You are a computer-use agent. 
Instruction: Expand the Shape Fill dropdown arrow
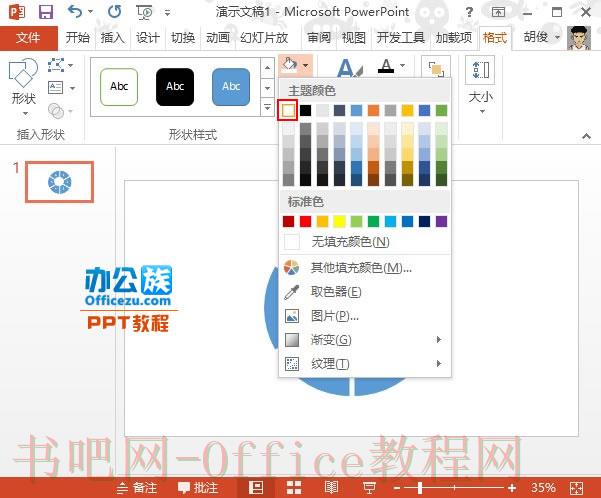pyautogui.click(x=305, y=65)
